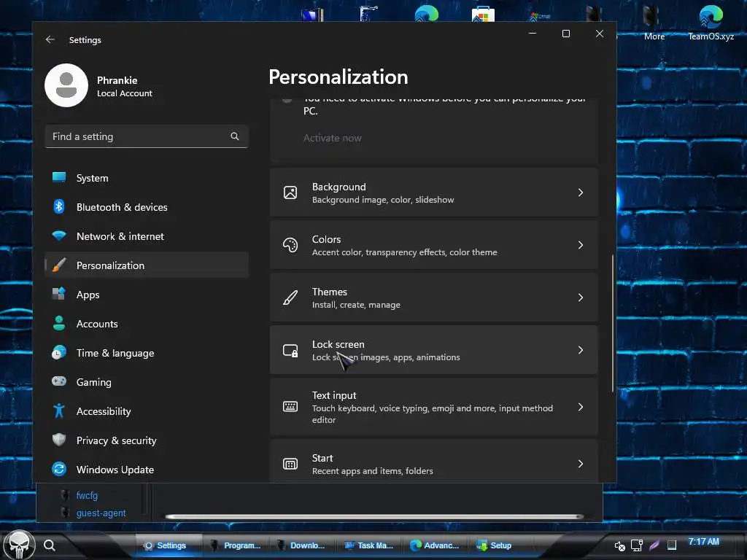This screenshot has width=747, height=560.
Task: Click the Themes paintbrush icon
Action: point(290,297)
